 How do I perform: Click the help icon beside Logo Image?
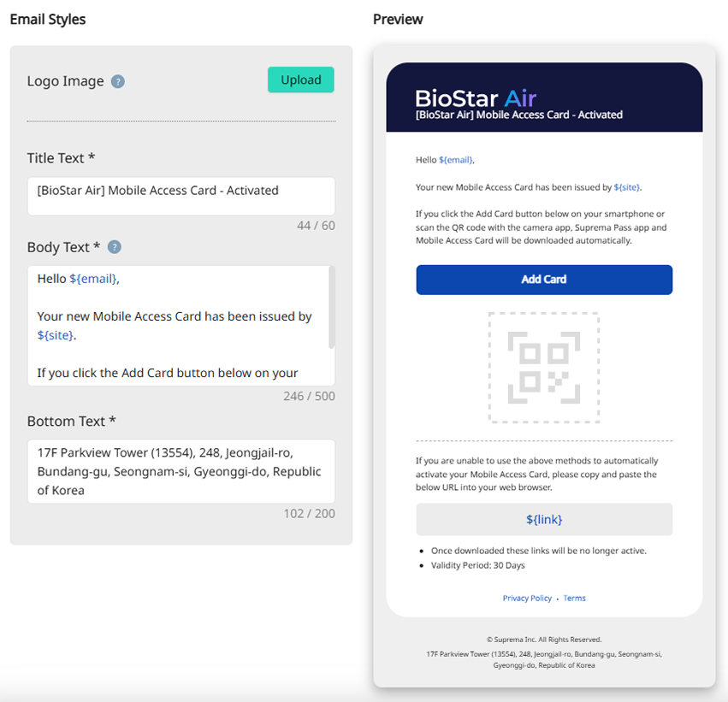point(118,81)
